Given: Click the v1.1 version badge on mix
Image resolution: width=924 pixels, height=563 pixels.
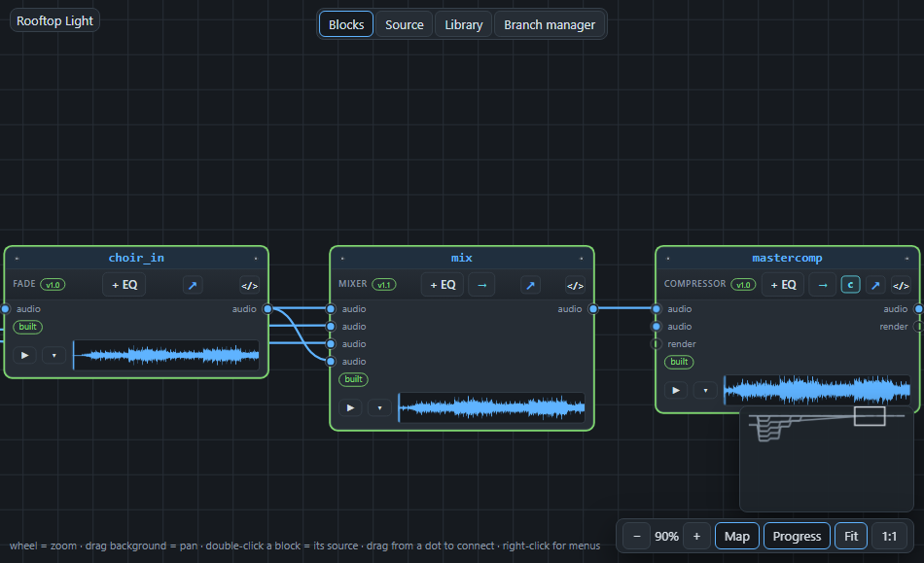Looking at the screenshot, I should (x=383, y=285).
